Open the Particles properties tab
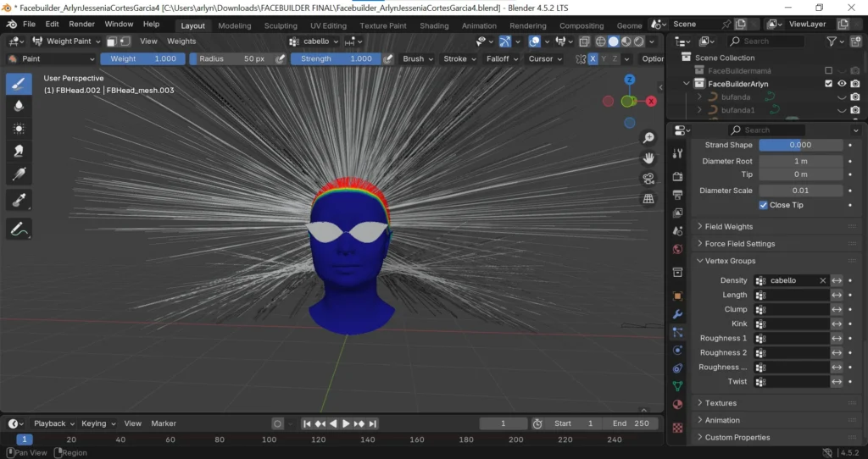This screenshot has height=459, width=868. click(677, 333)
